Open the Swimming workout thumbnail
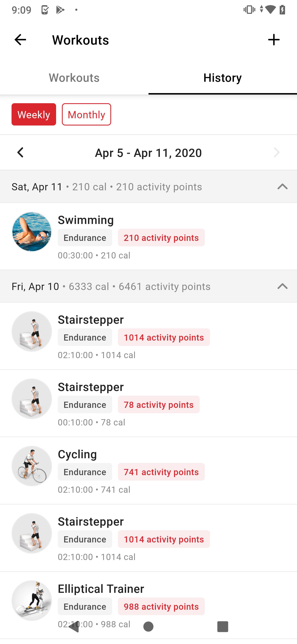Screen dimensions: 297x644 (32, 232)
